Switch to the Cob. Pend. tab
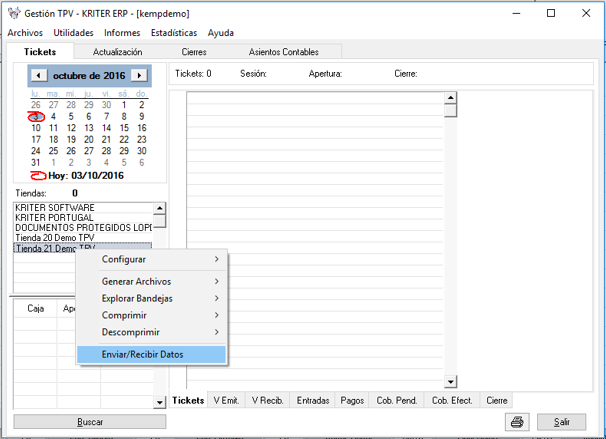 (397, 400)
